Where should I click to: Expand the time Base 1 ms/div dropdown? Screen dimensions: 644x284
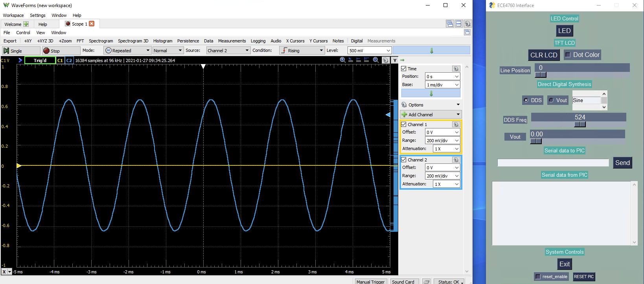442,85
